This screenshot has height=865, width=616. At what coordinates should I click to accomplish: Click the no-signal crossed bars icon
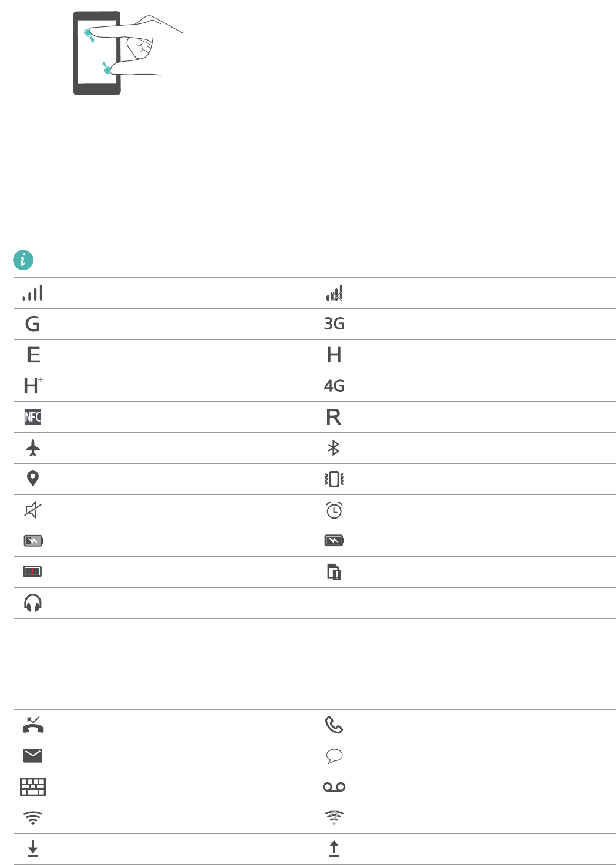pyautogui.click(x=334, y=293)
